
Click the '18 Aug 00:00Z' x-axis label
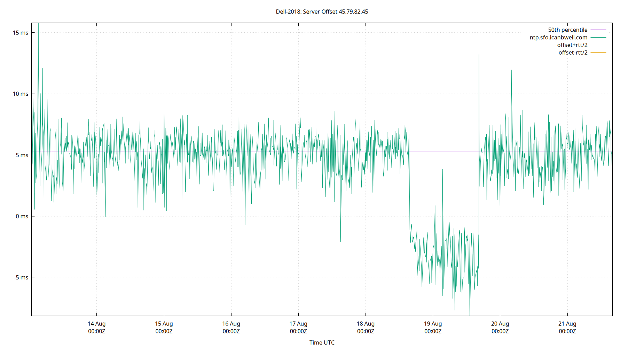coord(366,327)
